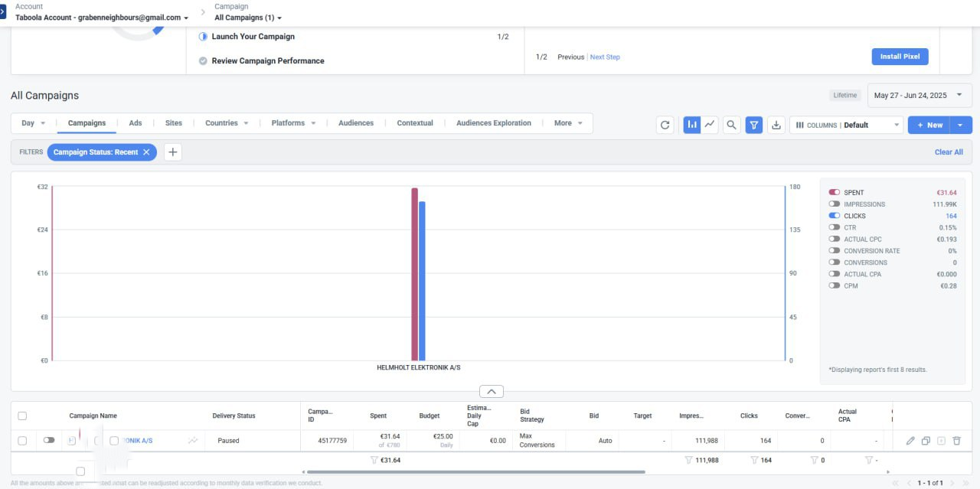Viewport: 980px width, 489px height.
Task: Delete the campaign with trash icon
Action: coord(956,440)
